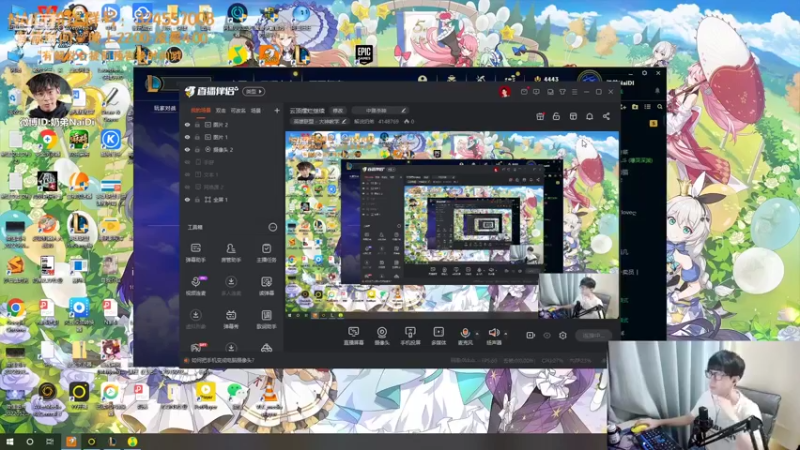Click the go-live button at the bottom right
Screen dimensions: 800x450
click(593, 335)
